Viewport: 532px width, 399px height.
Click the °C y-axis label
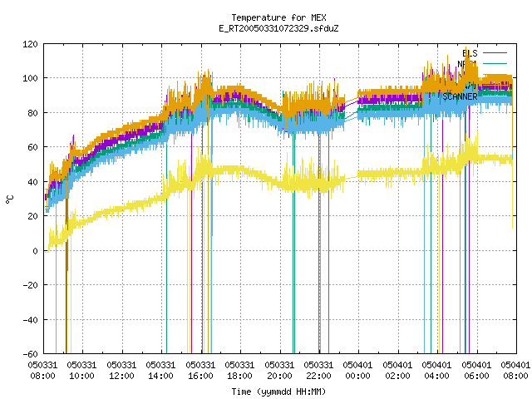[10, 199]
